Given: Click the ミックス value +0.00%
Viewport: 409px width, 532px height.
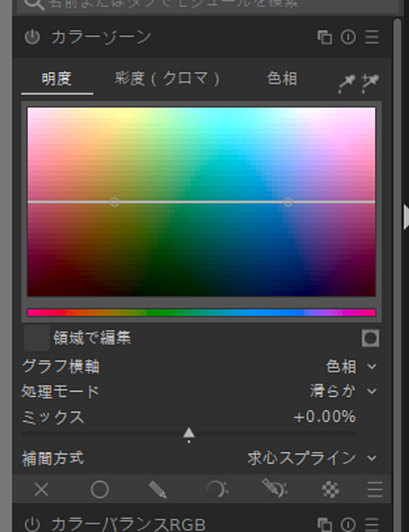Looking at the screenshot, I should 325,417.
